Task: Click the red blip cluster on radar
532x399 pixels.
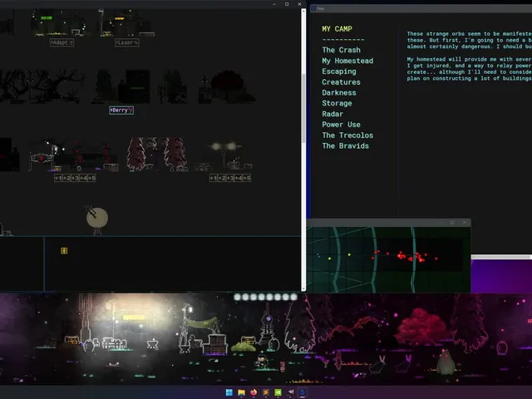Action: [x=412, y=257]
